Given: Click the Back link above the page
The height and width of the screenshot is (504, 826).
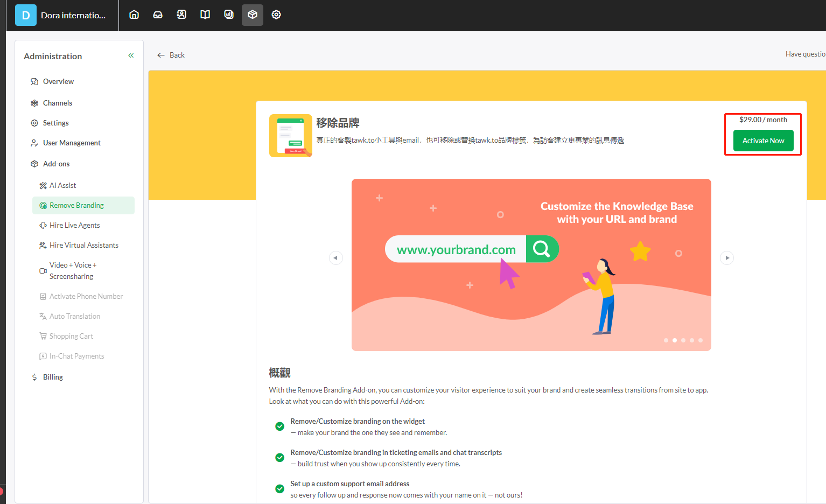Looking at the screenshot, I should 171,55.
